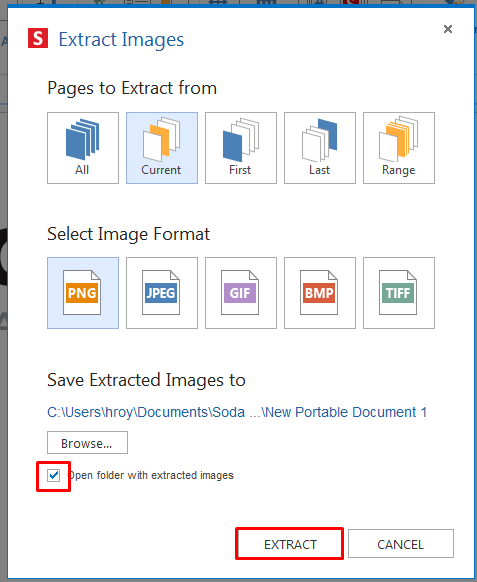Select the Last page option
The image size is (477, 582).
coord(320,148)
